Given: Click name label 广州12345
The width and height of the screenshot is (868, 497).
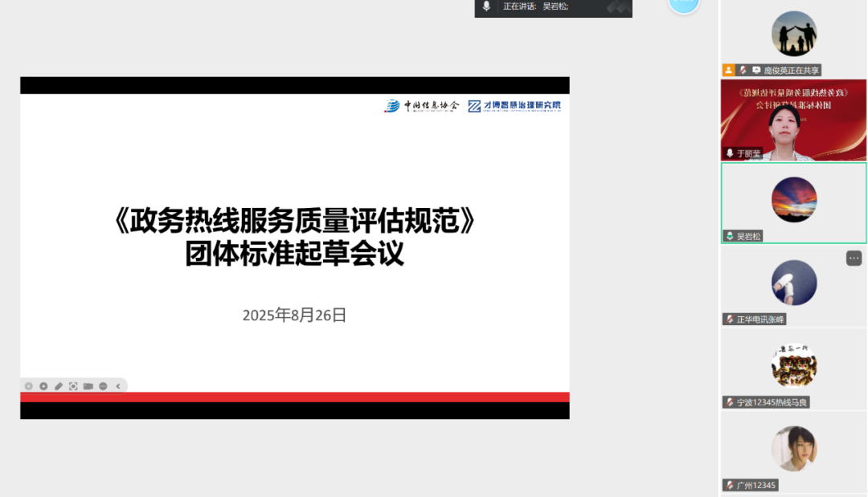Looking at the screenshot, I should (x=755, y=485).
